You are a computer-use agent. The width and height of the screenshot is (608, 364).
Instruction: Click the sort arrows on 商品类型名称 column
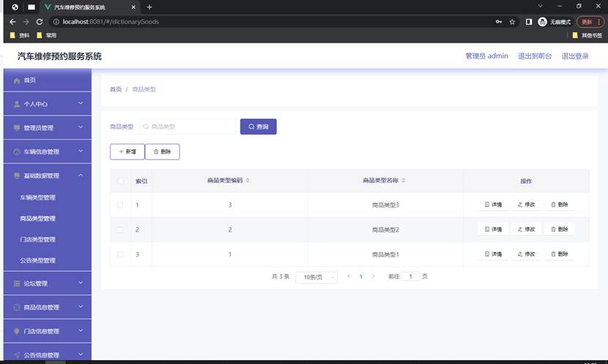pyautogui.click(x=404, y=180)
